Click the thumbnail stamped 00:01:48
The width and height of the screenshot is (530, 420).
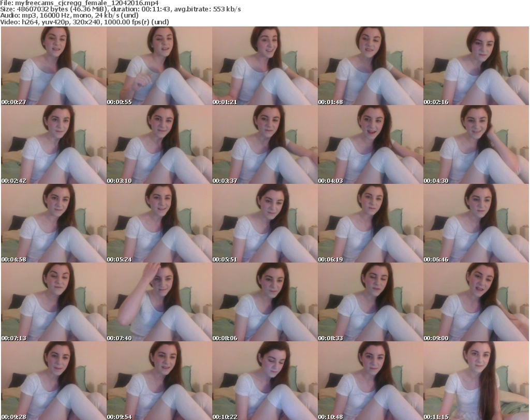[371, 66]
